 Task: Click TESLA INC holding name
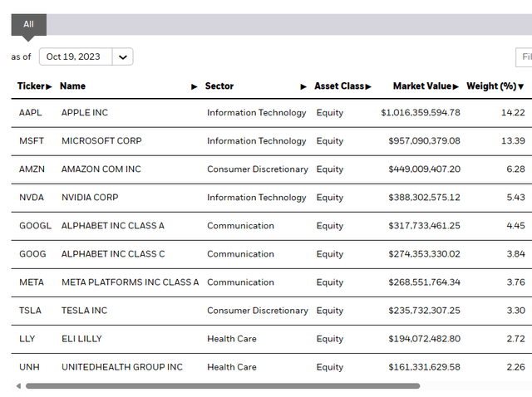tap(84, 311)
